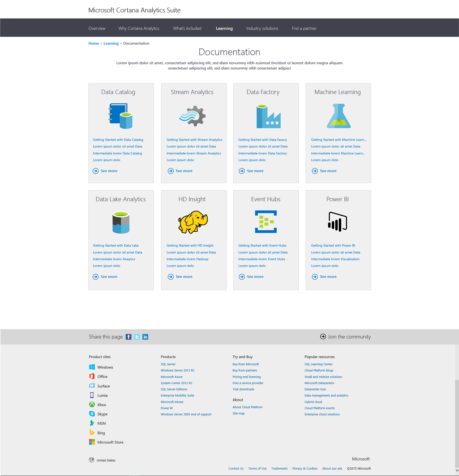The width and height of the screenshot is (459, 476).
Task: Open Terms of Use link
Action: [257, 468]
